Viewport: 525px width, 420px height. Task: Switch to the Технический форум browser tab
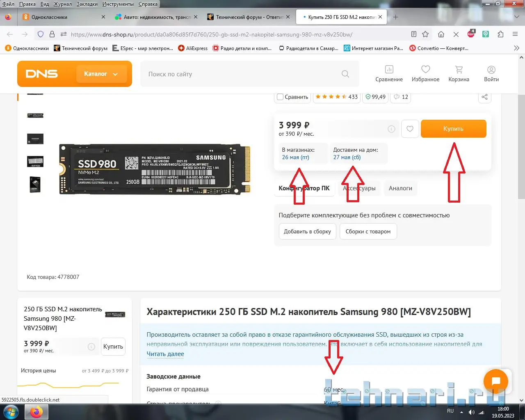[x=249, y=17]
